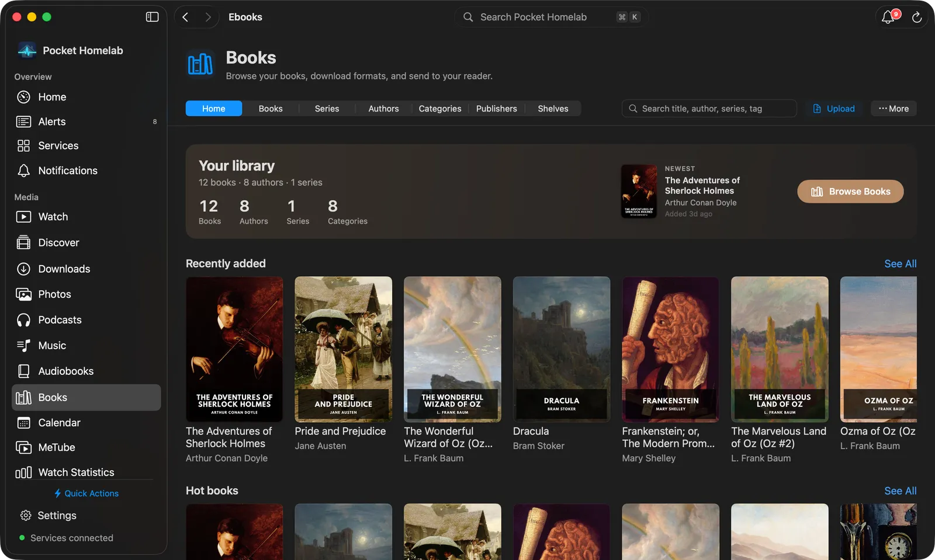Image resolution: width=935 pixels, height=560 pixels.
Task: Open Quick Actions link
Action: [x=86, y=493]
